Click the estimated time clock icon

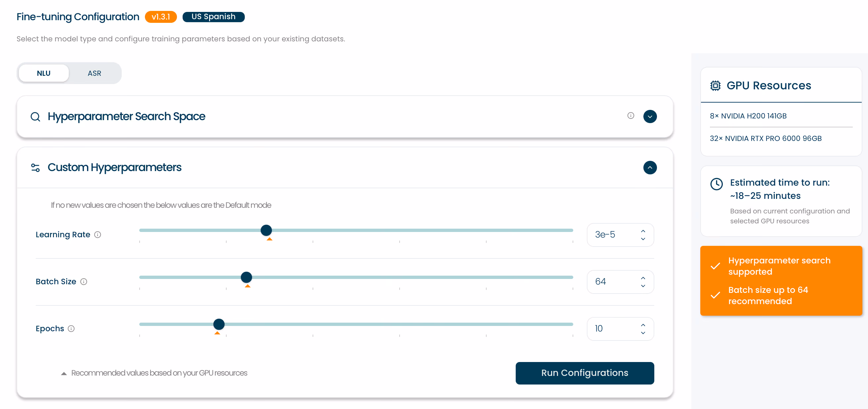[x=716, y=184]
